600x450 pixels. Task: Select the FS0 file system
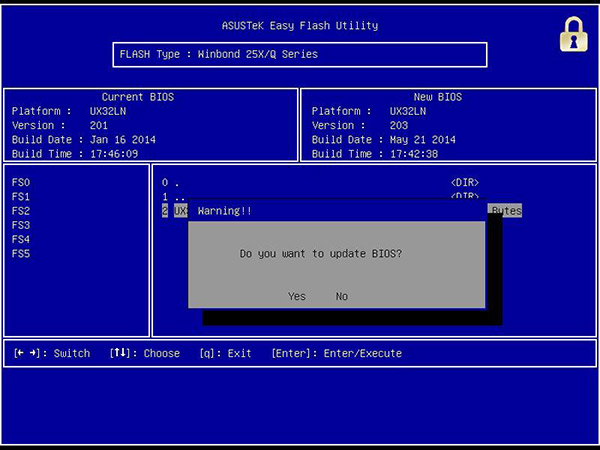pos(21,183)
